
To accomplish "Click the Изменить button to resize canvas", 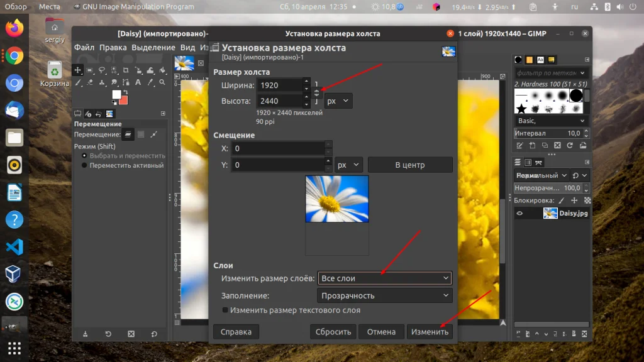I will [430, 331].
